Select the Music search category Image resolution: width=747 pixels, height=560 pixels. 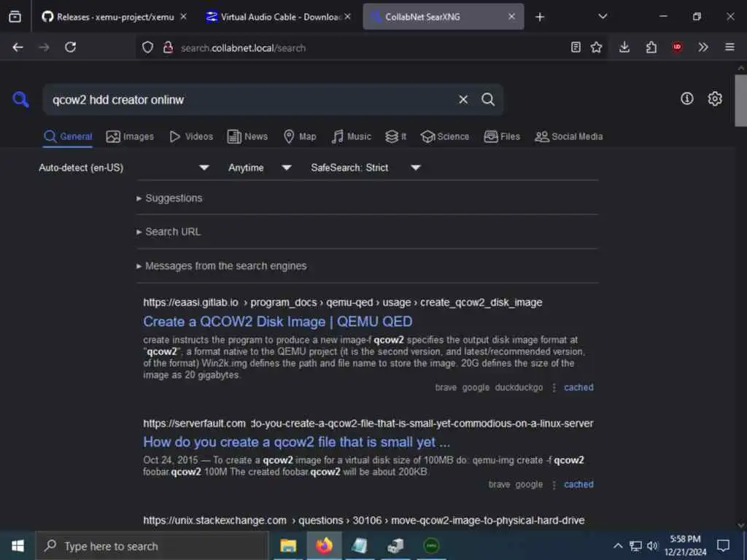pos(351,136)
